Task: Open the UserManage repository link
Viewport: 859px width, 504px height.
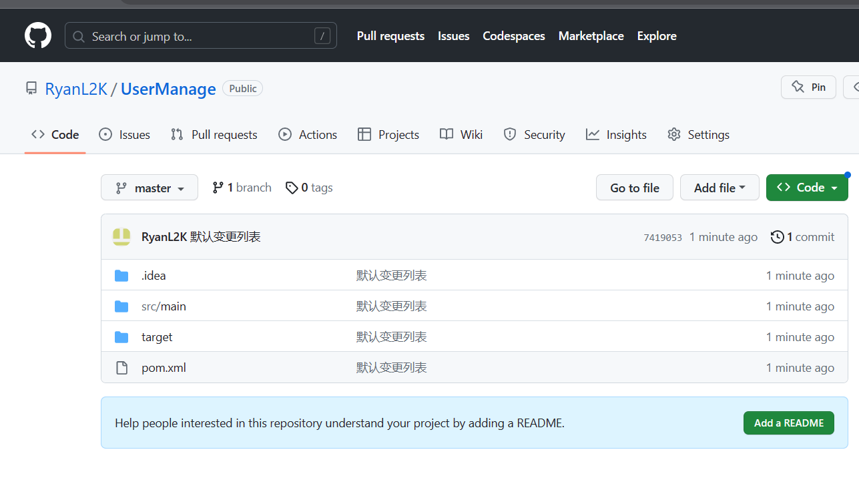Action: [168, 89]
